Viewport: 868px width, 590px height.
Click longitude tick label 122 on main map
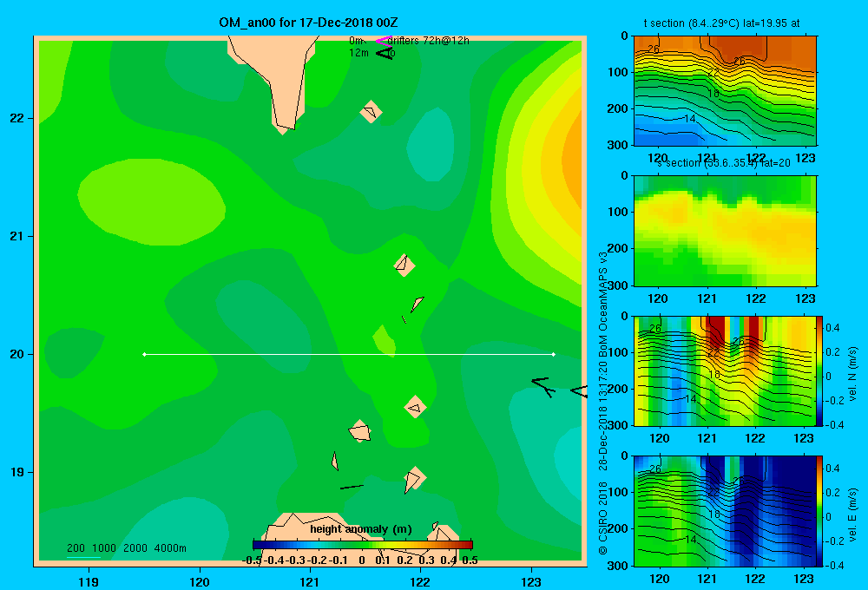coord(421,581)
